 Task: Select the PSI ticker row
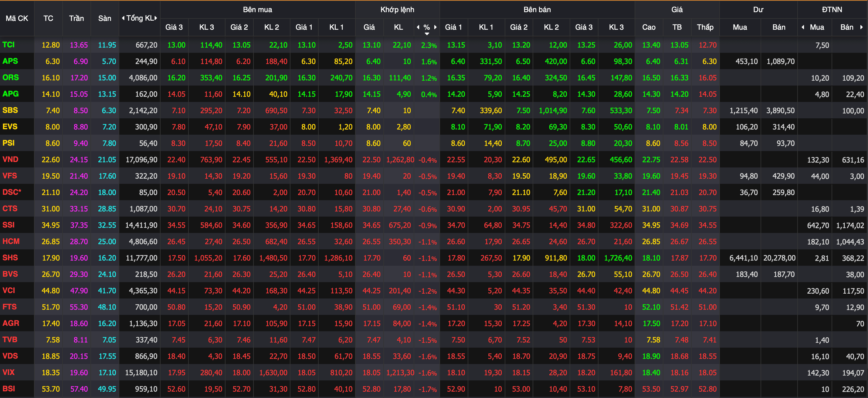8,143
